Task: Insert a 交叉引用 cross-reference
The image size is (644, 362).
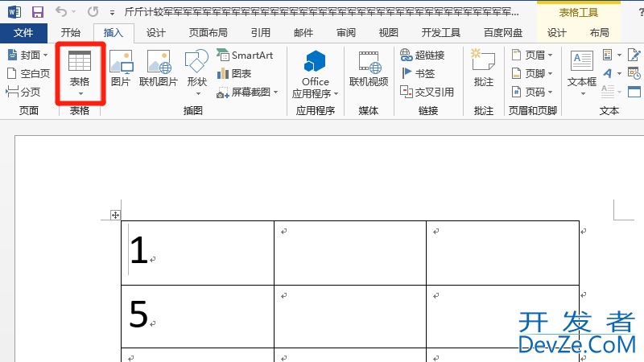Action: (x=427, y=92)
